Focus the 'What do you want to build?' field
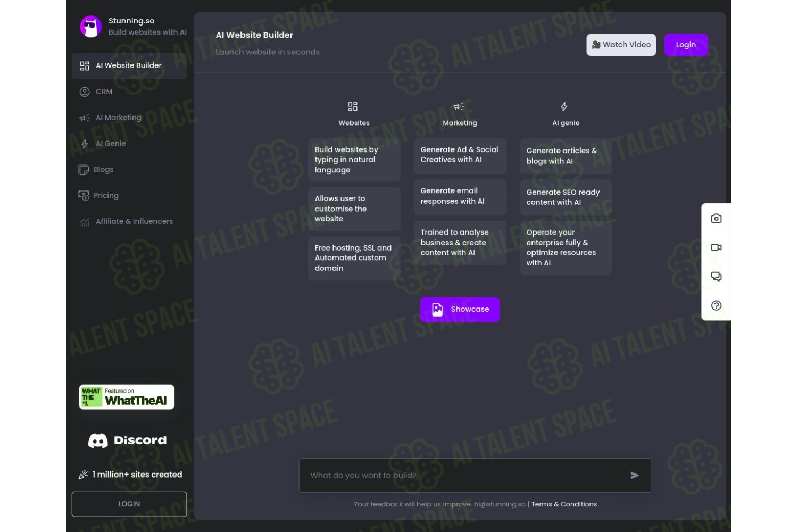 point(475,476)
